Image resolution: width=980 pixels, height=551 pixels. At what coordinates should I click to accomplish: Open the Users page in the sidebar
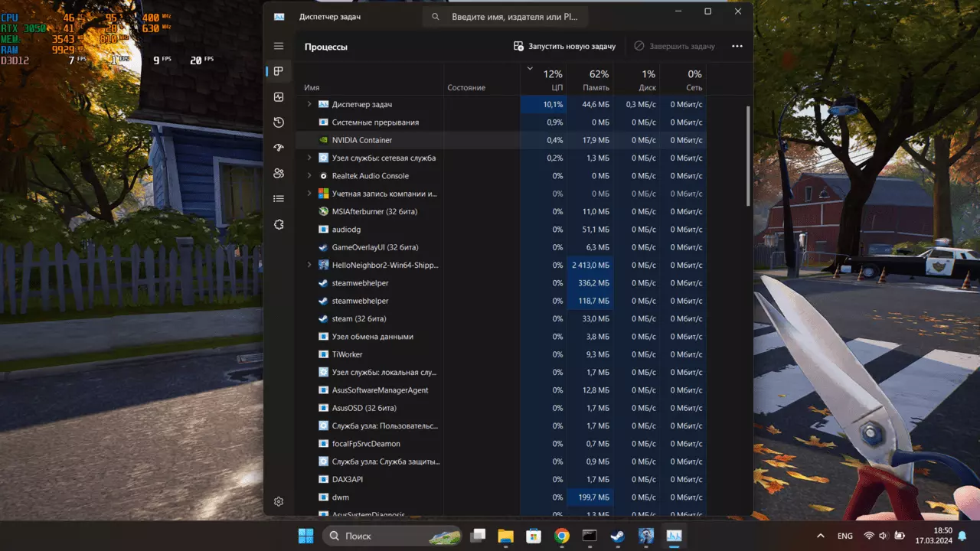tap(279, 173)
